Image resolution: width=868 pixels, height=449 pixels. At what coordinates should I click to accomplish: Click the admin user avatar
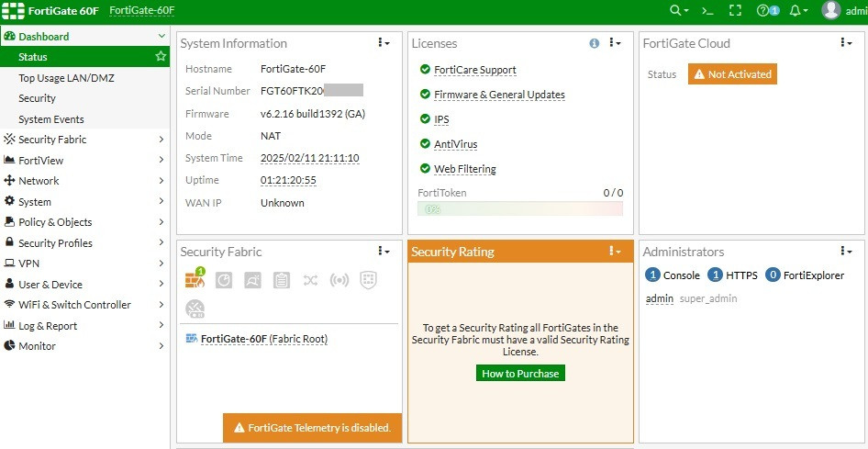pyautogui.click(x=831, y=10)
